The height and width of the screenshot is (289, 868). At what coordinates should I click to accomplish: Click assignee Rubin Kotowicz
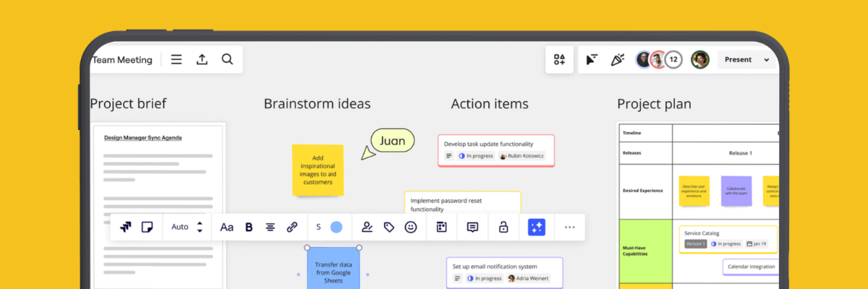pyautogui.click(x=522, y=155)
